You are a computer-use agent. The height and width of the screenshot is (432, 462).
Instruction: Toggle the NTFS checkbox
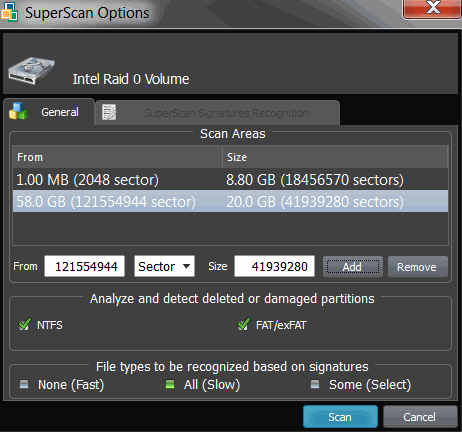pyautogui.click(x=25, y=324)
